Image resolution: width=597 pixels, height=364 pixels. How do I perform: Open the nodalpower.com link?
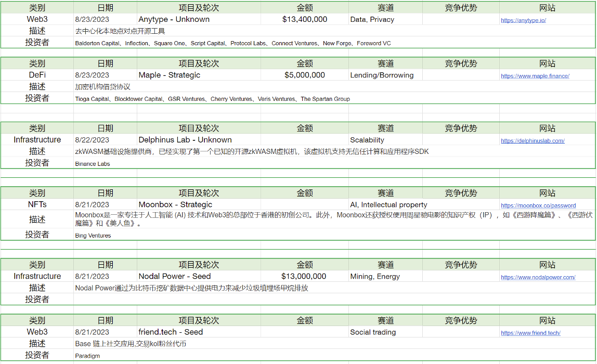pos(538,277)
